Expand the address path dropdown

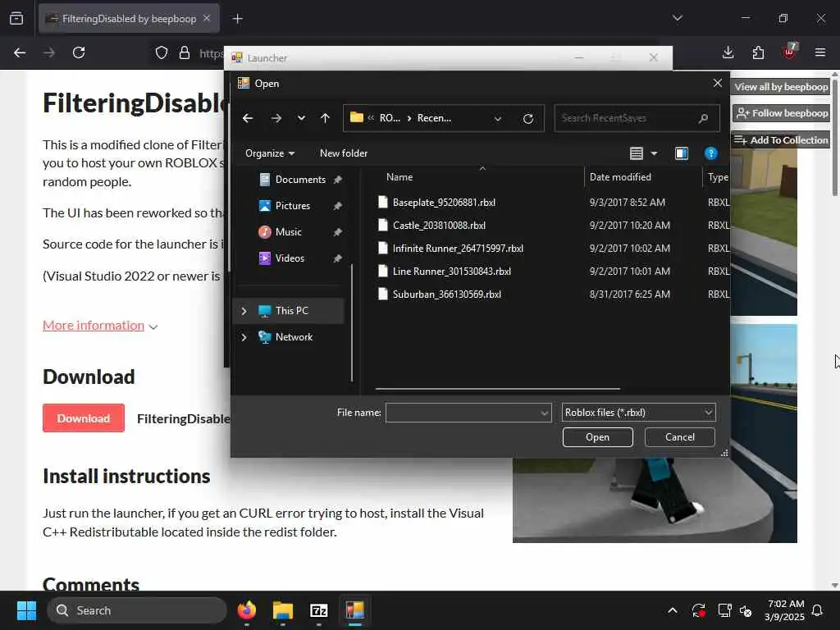(498, 118)
